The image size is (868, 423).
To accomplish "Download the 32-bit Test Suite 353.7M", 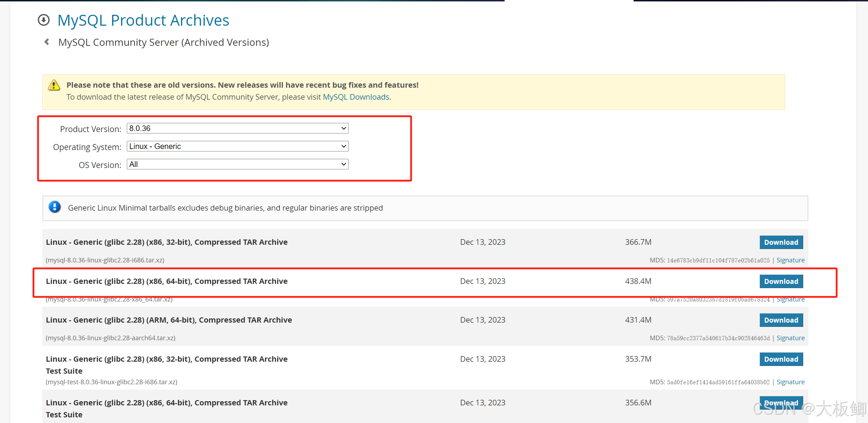I will pyautogui.click(x=781, y=359).
